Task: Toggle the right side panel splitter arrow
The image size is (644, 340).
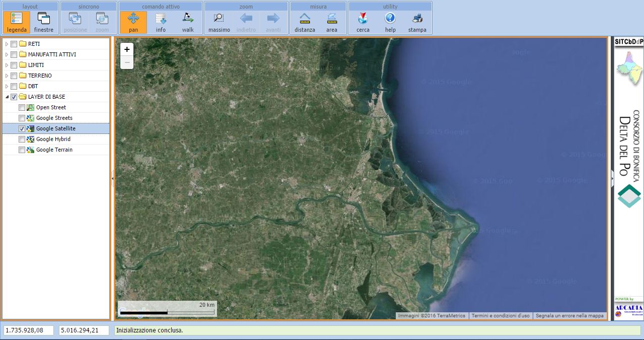Action: [x=612, y=178]
